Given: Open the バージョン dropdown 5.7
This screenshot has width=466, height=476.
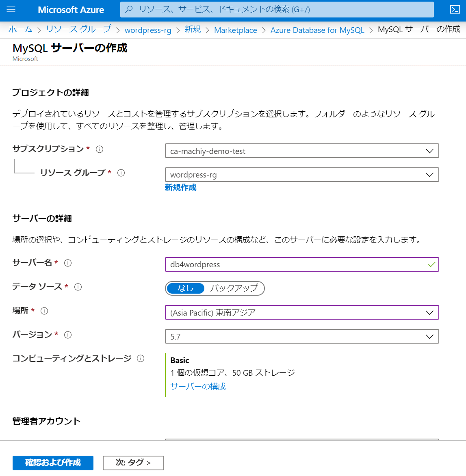Looking at the screenshot, I should tap(302, 337).
